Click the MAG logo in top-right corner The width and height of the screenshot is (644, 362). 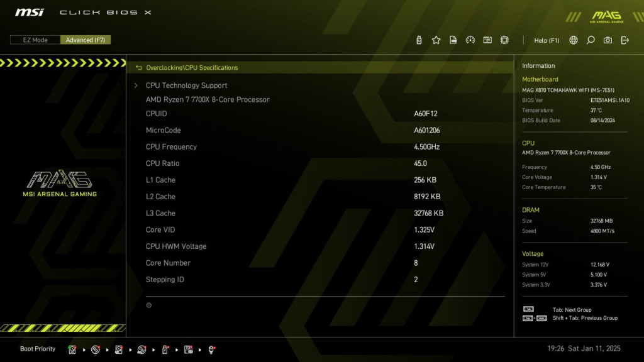tap(607, 17)
